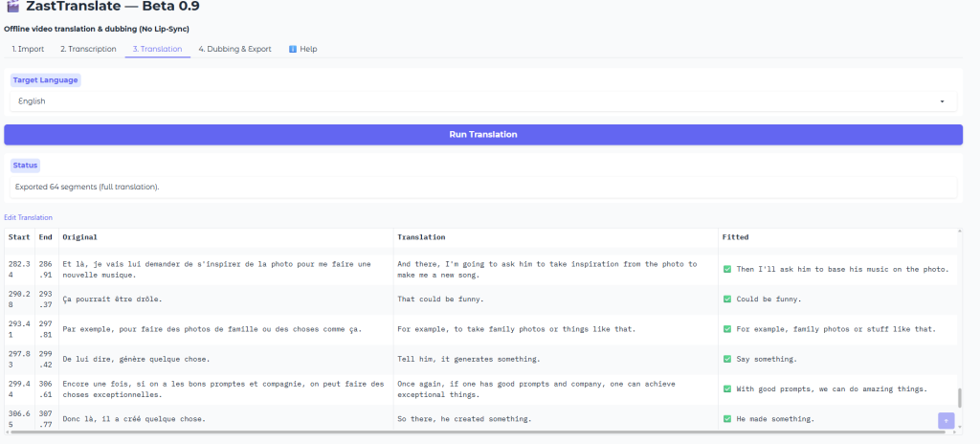Toggle checkmark for "Then I'll ask him" row
Image resolution: width=980 pixels, height=444 pixels.
(x=728, y=269)
